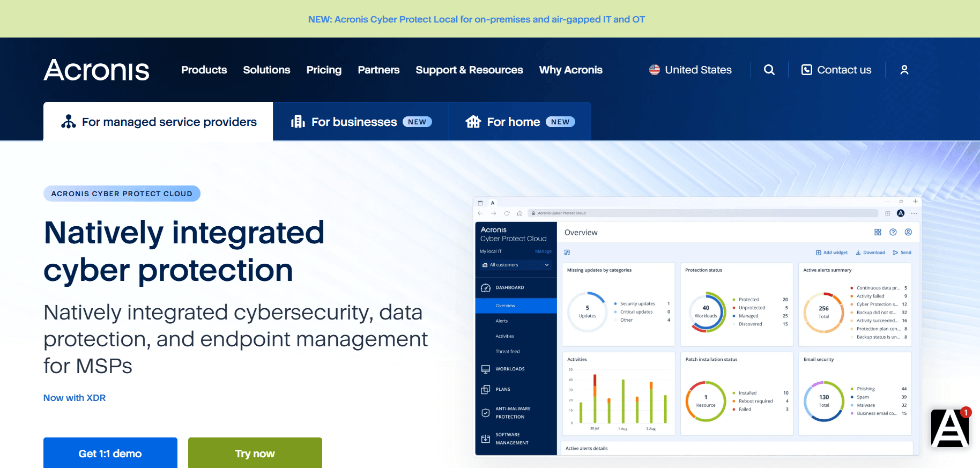This screenshot has height=468, width=980.
Task: Click the Dashboard gauge icon in sidebar
Action: point(486,288)
